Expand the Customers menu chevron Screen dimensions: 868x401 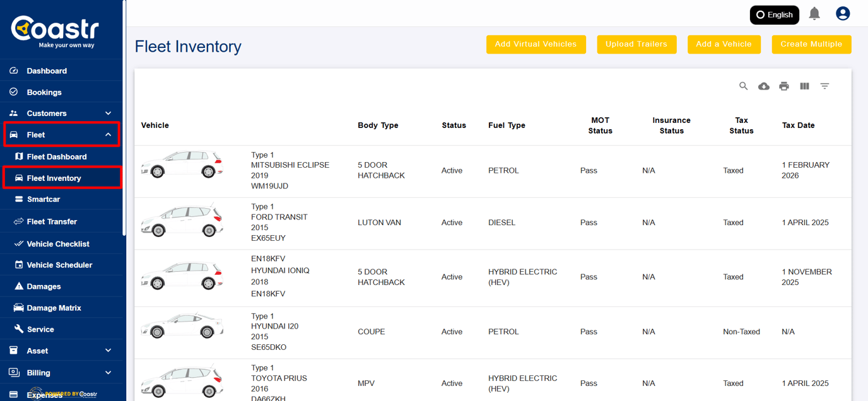pos(108,113)
